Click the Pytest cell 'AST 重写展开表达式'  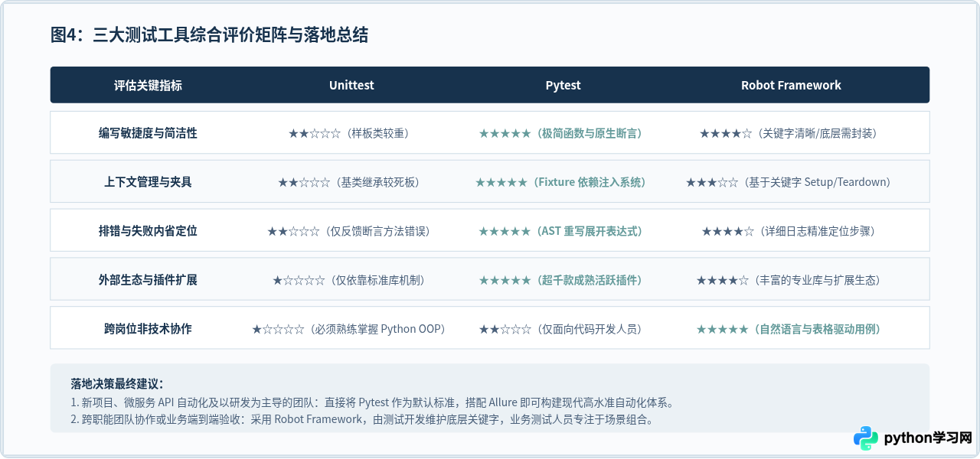click(563, 231)
